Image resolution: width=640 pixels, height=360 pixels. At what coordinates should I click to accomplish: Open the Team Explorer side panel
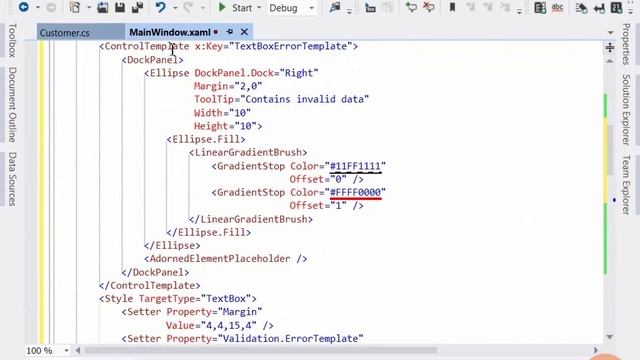coord(626,184)
